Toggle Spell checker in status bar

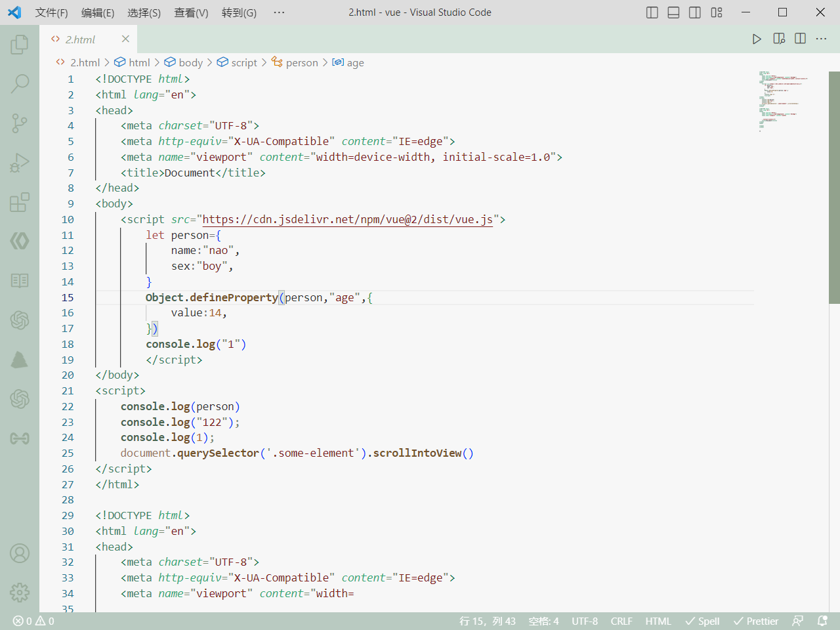(702, 621)
